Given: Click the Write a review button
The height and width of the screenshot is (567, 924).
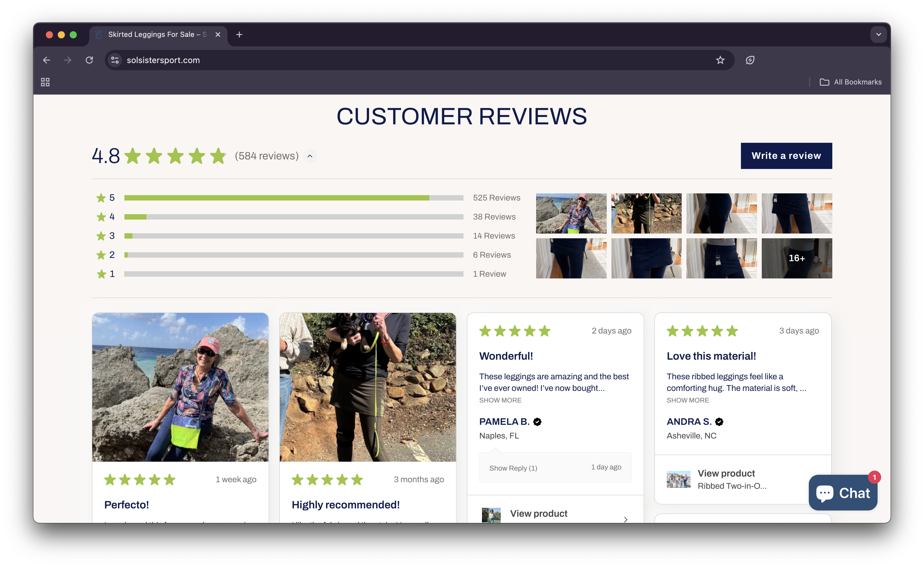Looking at the screenshot, I should 786,156.
